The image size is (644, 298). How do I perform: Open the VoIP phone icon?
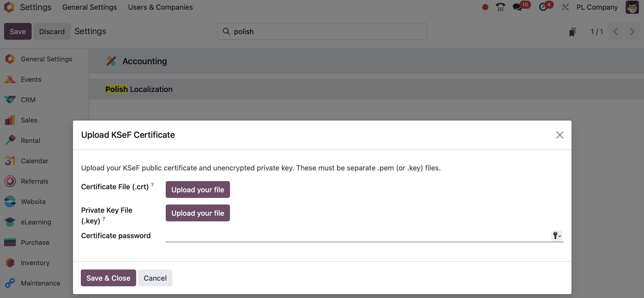click(500, 7)
